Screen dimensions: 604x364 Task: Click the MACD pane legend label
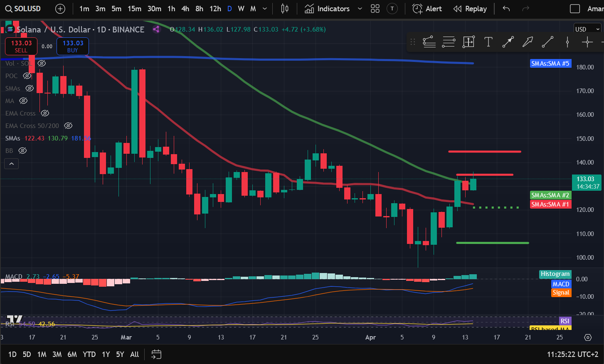click(x=14, y=276)
